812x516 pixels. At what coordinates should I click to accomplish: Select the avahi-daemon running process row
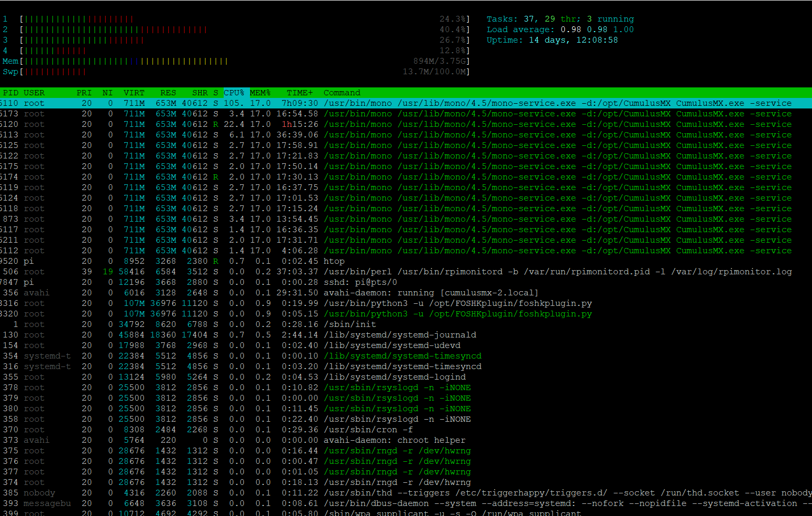(x=210, y=293)
